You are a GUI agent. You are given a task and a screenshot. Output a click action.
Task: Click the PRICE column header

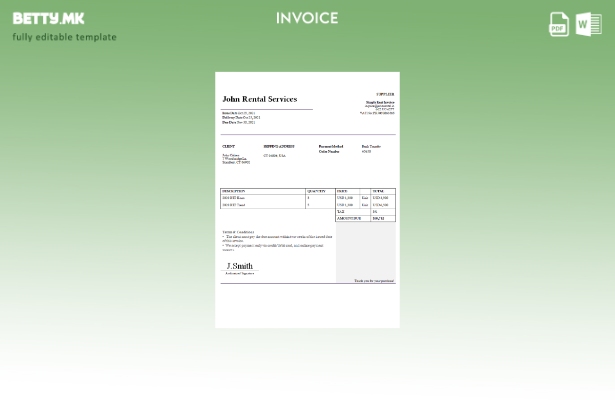click(x=342, y=191)
